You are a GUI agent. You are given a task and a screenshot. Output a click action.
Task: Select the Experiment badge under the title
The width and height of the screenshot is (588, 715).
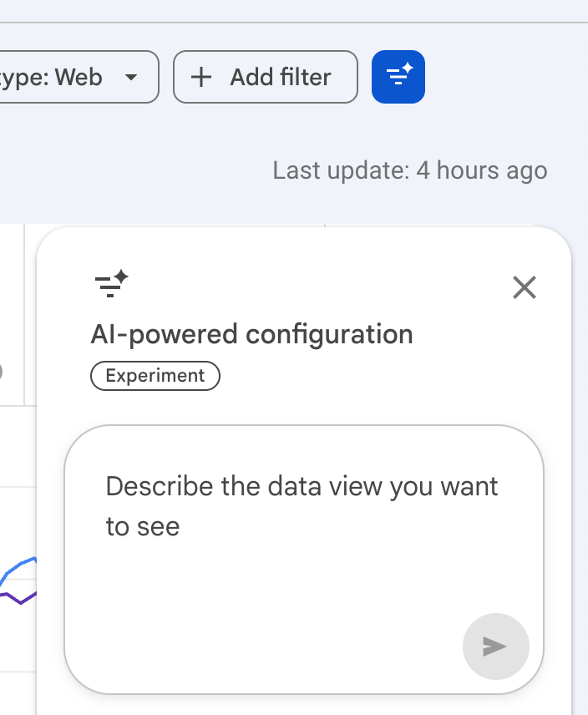[155, 376]
